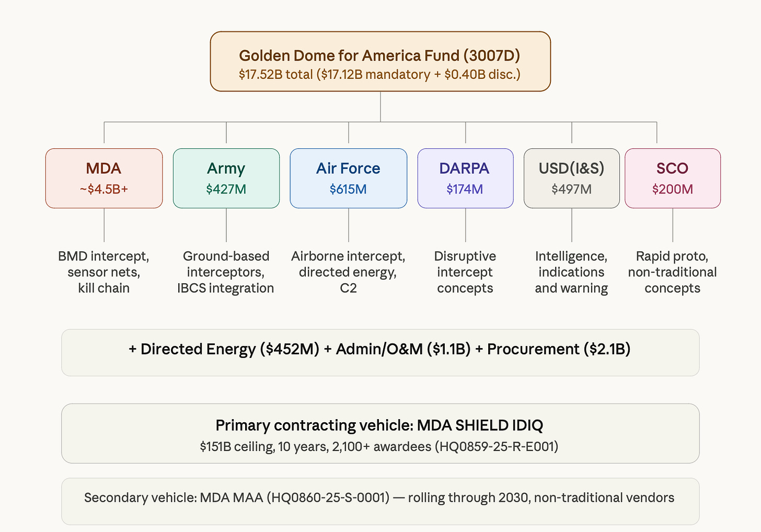Select the Army $427M box
Image resolution: width=761 pixels, height=532 pixels.
(226, 178)
